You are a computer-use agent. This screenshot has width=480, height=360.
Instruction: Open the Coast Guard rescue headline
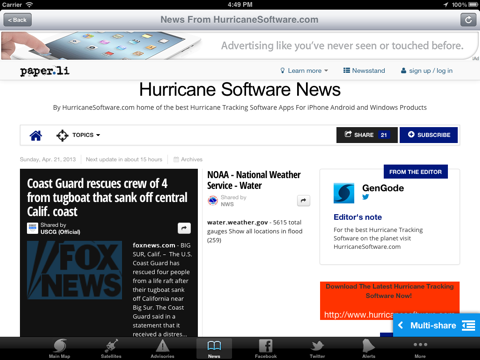107,197
